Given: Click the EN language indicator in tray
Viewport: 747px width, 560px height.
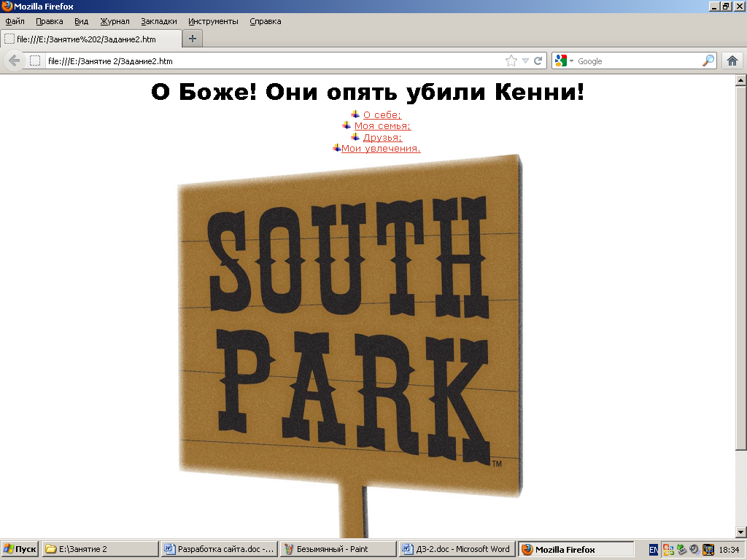Looking at the screenshot, I should [654, 550].
